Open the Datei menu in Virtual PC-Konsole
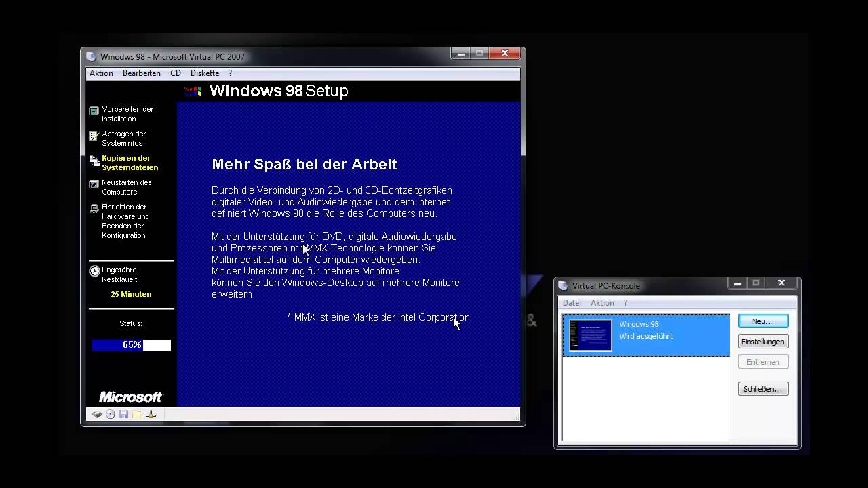This screenshot has height=488, width=868. coord(572,303)
